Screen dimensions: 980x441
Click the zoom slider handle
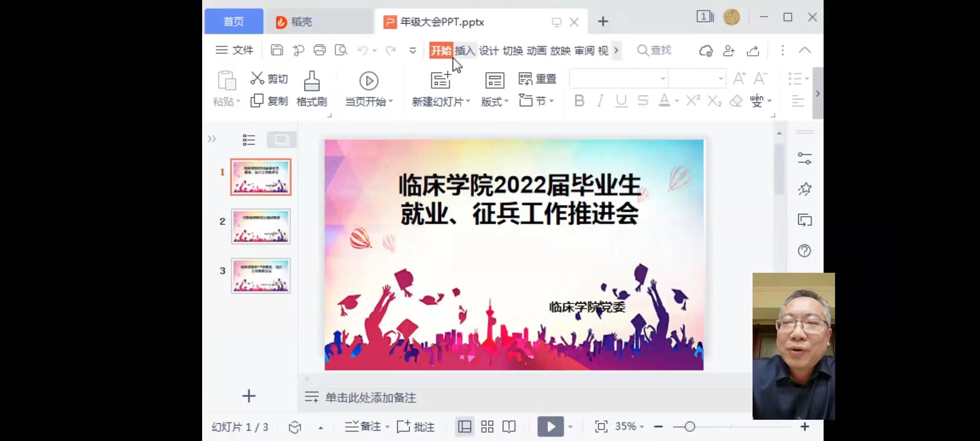click(x=690, y=427)
